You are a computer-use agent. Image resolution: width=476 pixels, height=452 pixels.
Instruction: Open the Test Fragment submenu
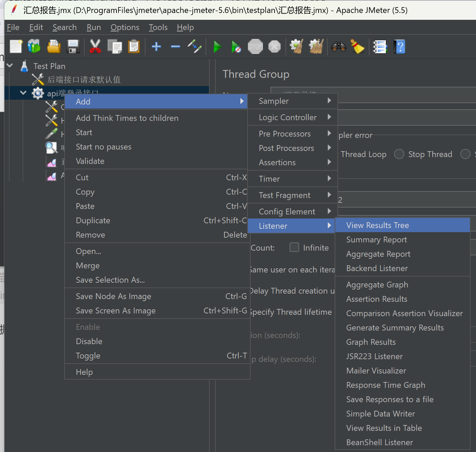293,195
